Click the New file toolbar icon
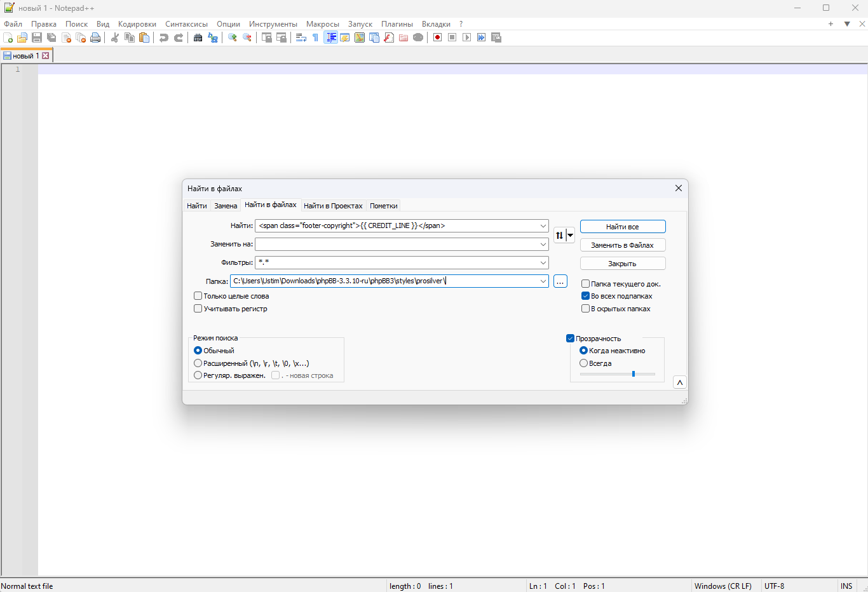The height and width of the screenshot is (592, 868). (8, 38)
